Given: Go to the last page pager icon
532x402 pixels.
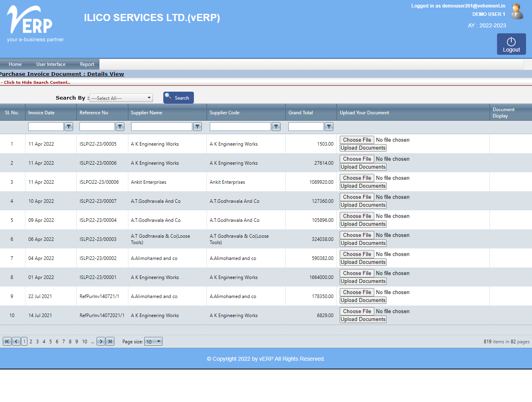Looking at the screenshot, I should point(110,341).
